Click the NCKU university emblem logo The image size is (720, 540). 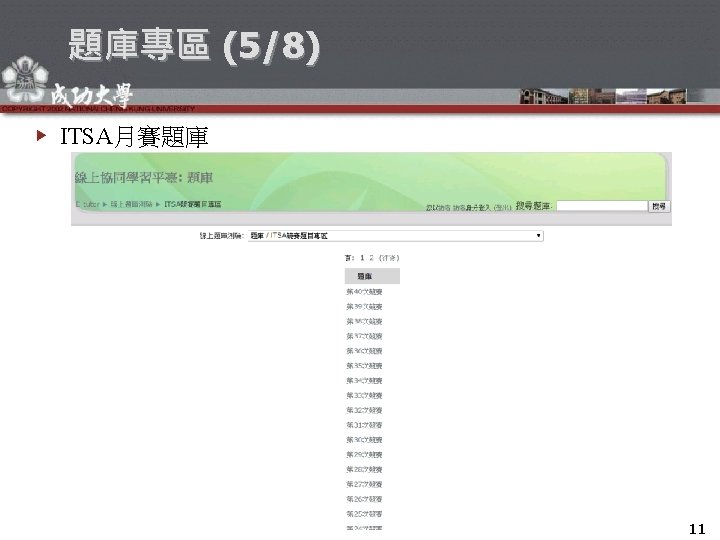click(x=25, y=79)
